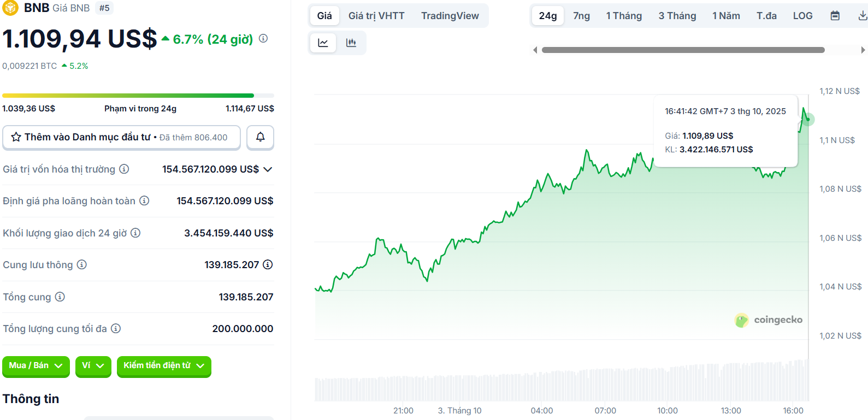The height and width of the screenshot is (420, 868).
Task: Open the calendar date range picker
Action: click(x=835, y=16)
